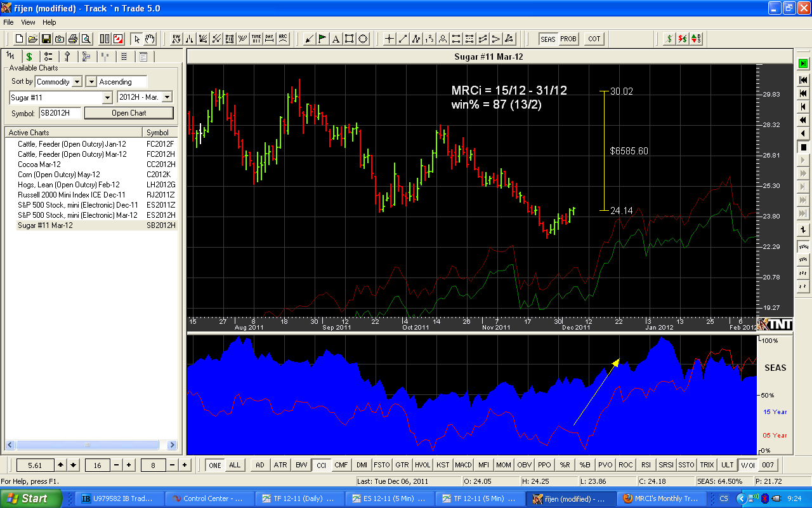Click the Open Chart button
The width and height of the screenshot is (812, 508).
[x=129, y=113]
